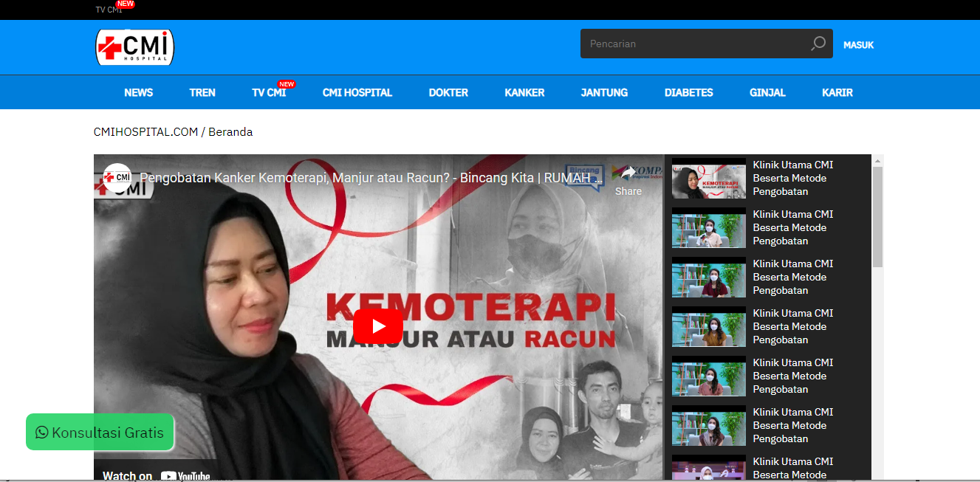Click the NEW badge on TV CMI

click(287, 83)
